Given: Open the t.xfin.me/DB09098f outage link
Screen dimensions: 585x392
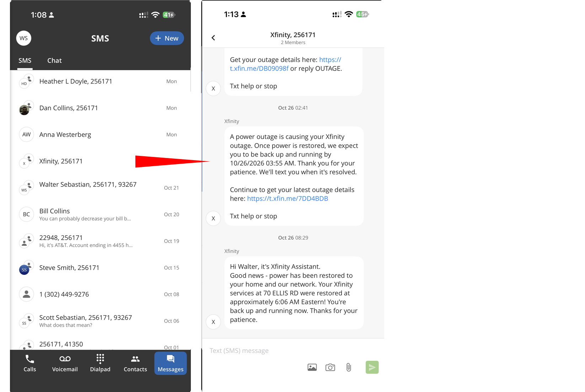Looking at the screenshot, I should tap(285, 64).
